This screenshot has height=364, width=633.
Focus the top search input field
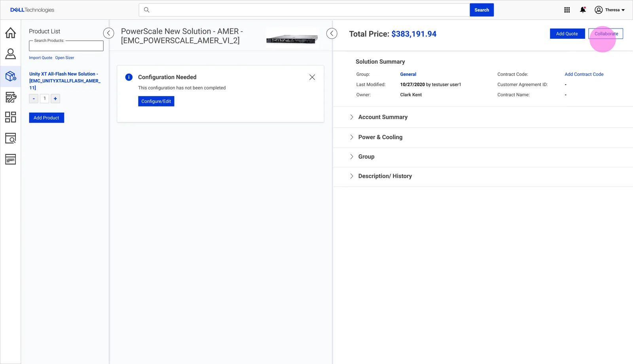tap(304, 10)
